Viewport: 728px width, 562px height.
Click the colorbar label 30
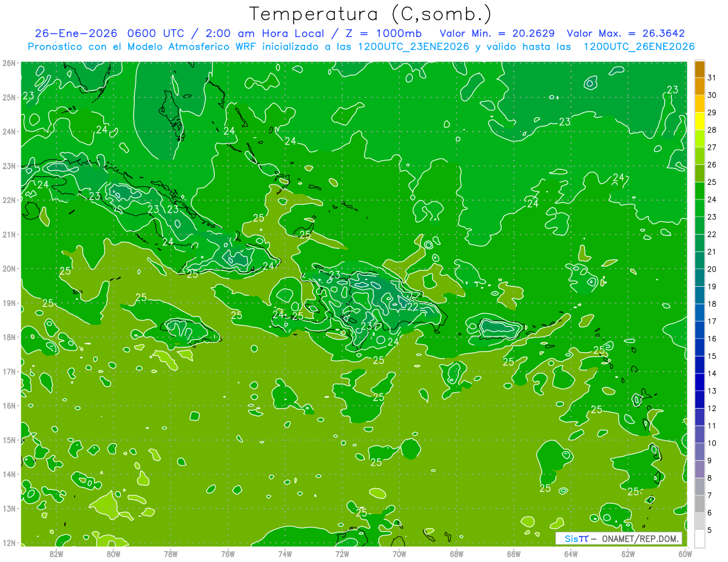click(x=712, y=95)
